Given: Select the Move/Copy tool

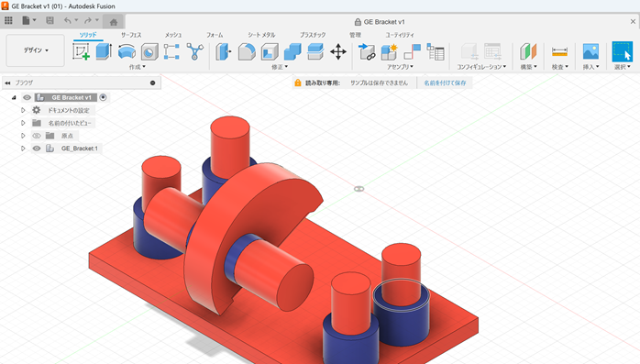Looking at the screenshot, I should [338, 52].
